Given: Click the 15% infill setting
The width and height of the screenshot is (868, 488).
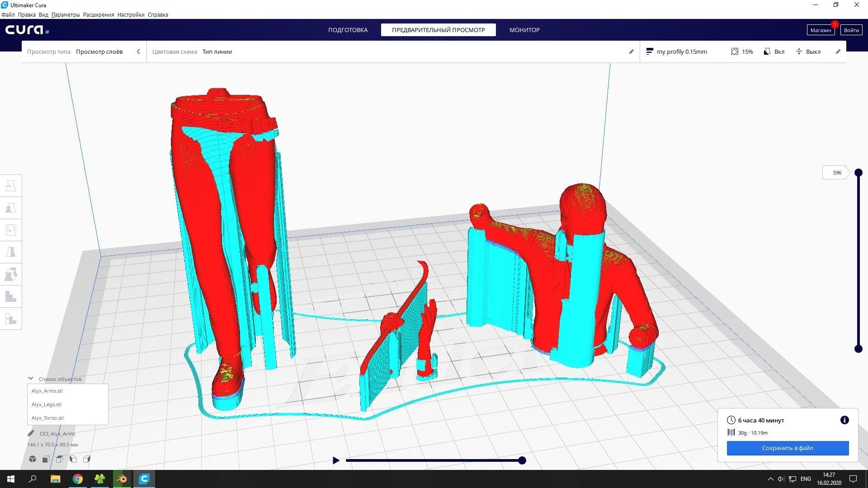Looking at the screenshot, I should pyautogui.click(x=742, y=52).
